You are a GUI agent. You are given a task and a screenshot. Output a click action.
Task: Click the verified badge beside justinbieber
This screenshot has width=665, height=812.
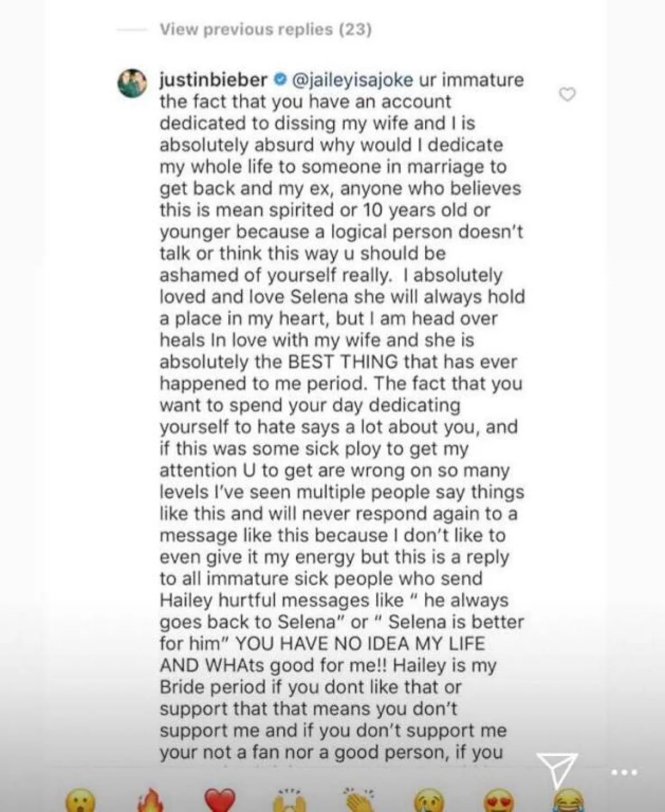(x=280, y=80)
